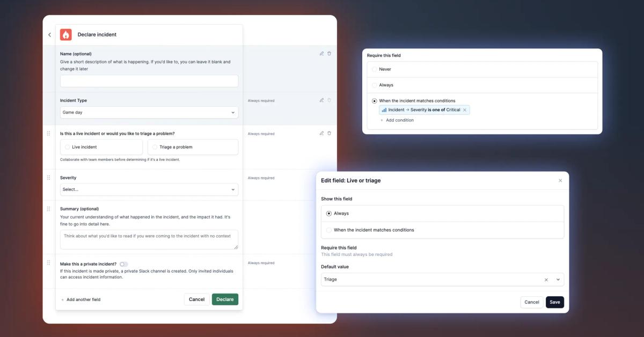Expand the Default value dropdown chevron
Viewport: 644px width, 337px height.
(557, 279)
